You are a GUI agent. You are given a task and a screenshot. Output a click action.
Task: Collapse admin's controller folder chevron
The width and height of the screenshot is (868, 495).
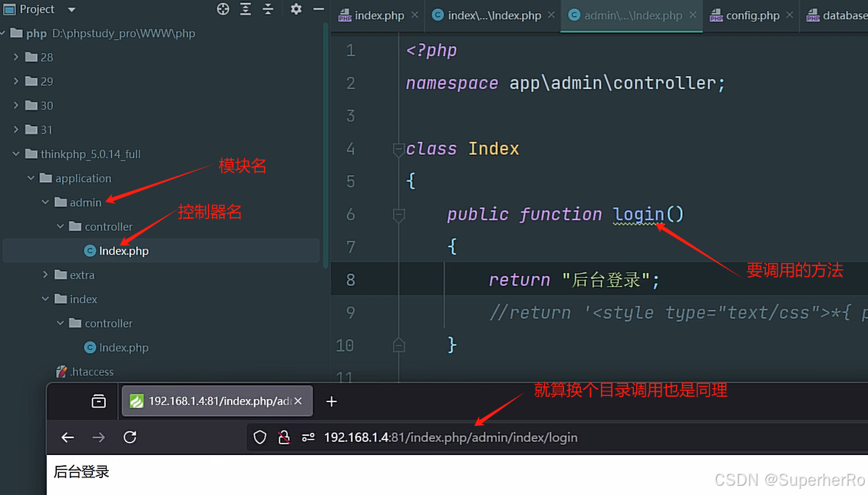pos(61,226)
